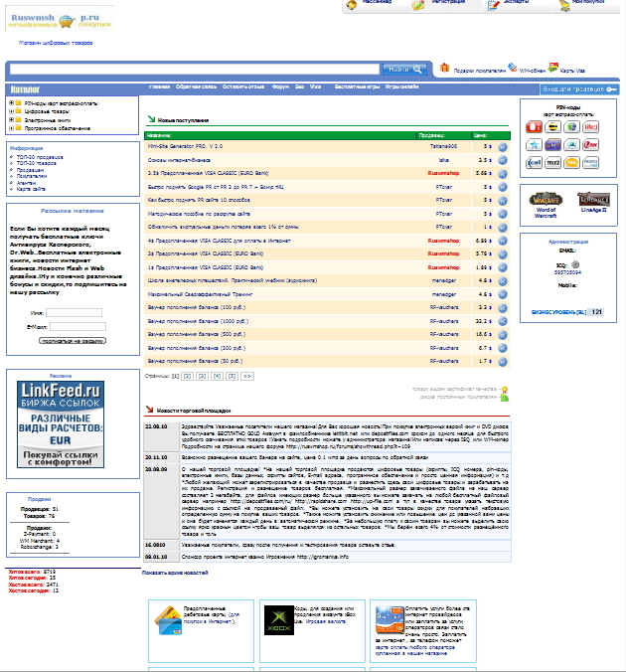Open Бесплатные игры menu item
Viewport: 626px width, 672px height.
357,87
